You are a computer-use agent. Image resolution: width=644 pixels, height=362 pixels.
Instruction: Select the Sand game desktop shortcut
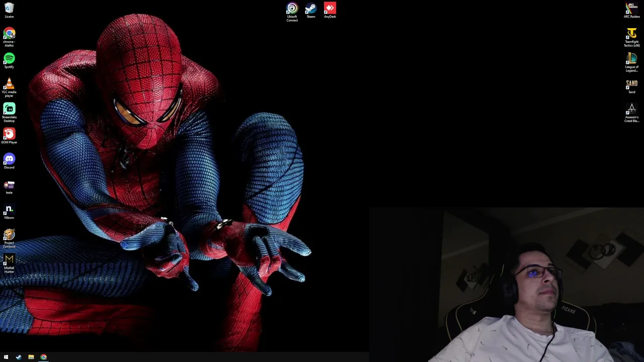632,86
